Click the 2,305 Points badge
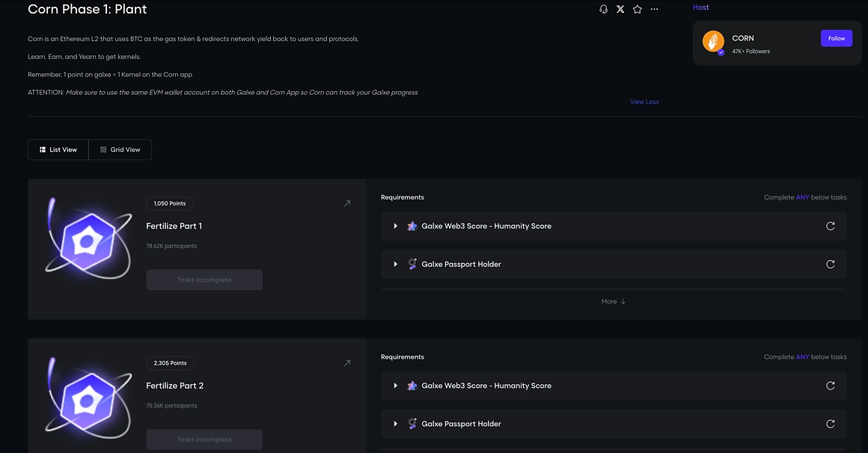This screenshot has width=868, height=453. click(x=170, y=363)
